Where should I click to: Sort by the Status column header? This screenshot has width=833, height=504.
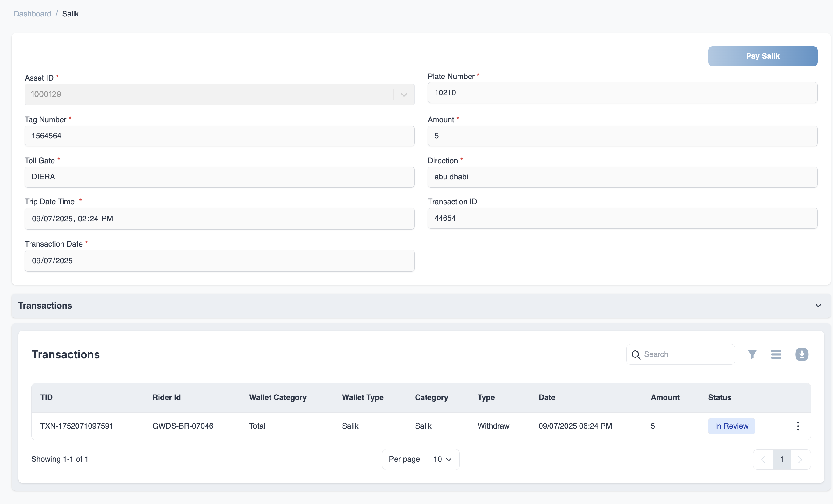click(720, 397)
